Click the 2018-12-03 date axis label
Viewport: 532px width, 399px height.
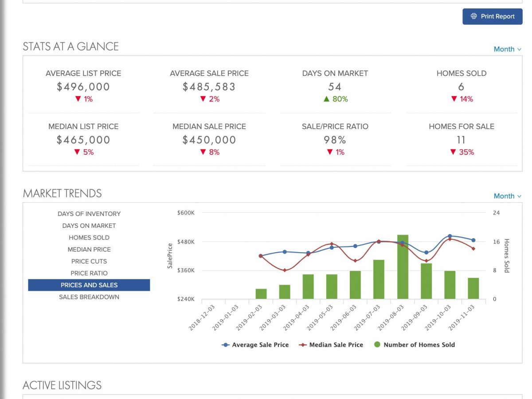pyautogui.click(x=202, y=318)
